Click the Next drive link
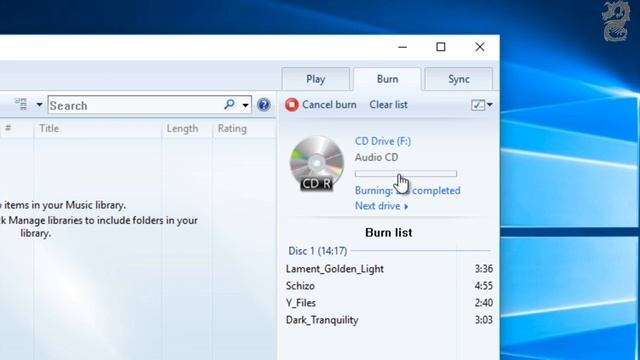Viewport: 640px width, 360px height. [x=381, y=206]
